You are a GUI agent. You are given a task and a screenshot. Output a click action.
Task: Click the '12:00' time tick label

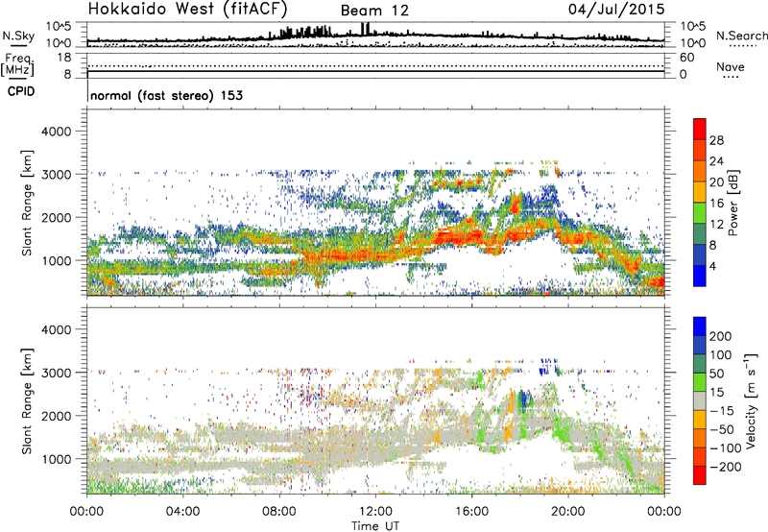(375, 512)
